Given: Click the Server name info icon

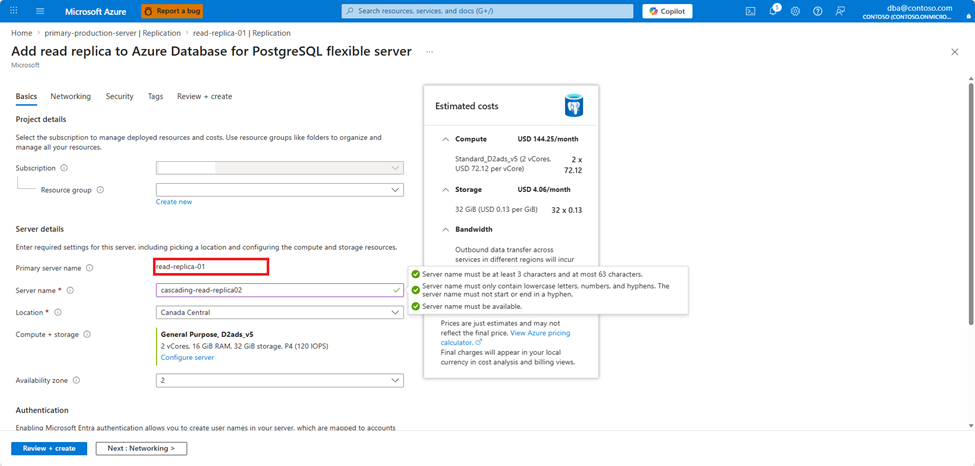Looking at the screenshot, I should 70,291.
